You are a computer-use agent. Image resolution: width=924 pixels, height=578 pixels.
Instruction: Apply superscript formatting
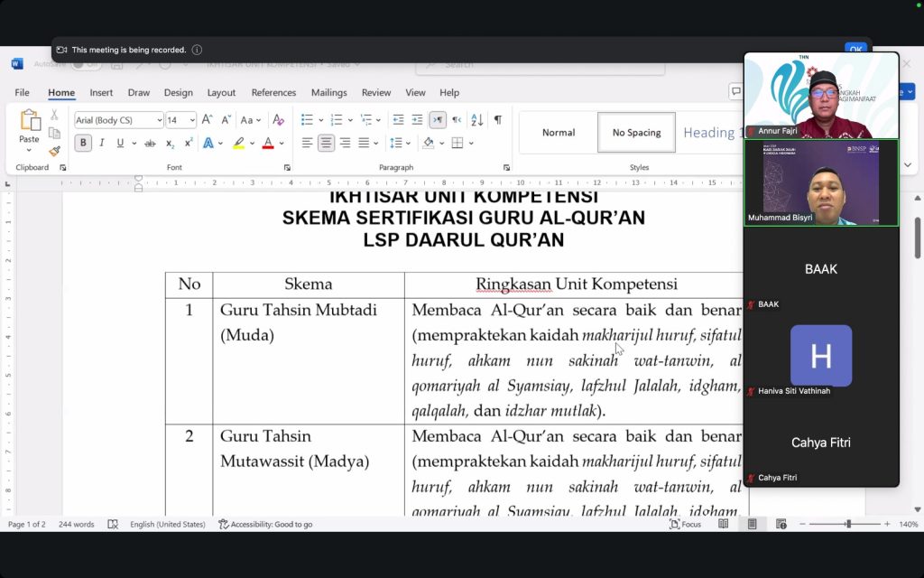point(189,144)
